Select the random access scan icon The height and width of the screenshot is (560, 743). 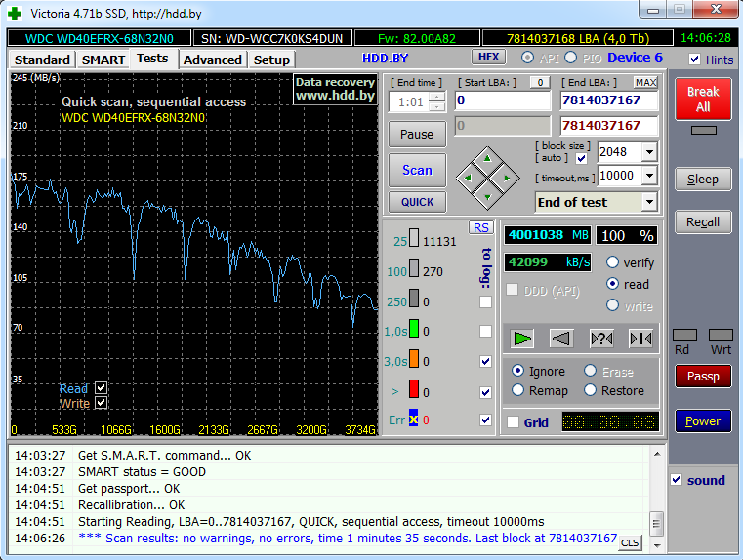pyautogui.click(x=600, y=339)
